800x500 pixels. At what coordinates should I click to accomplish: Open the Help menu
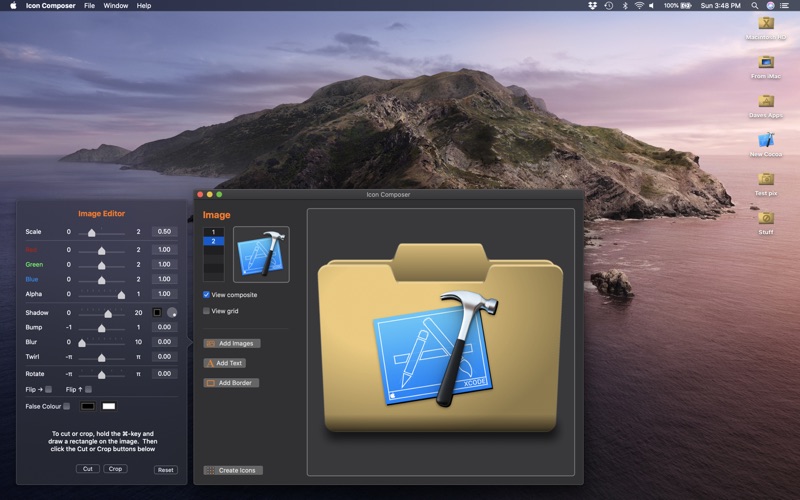[144, 6]
